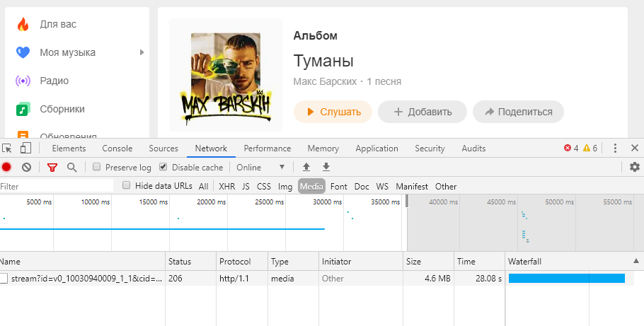Viewport: 644px width, 326px height.
Task: Click the import HAR upload arrow icon
Action: point(306,168)
